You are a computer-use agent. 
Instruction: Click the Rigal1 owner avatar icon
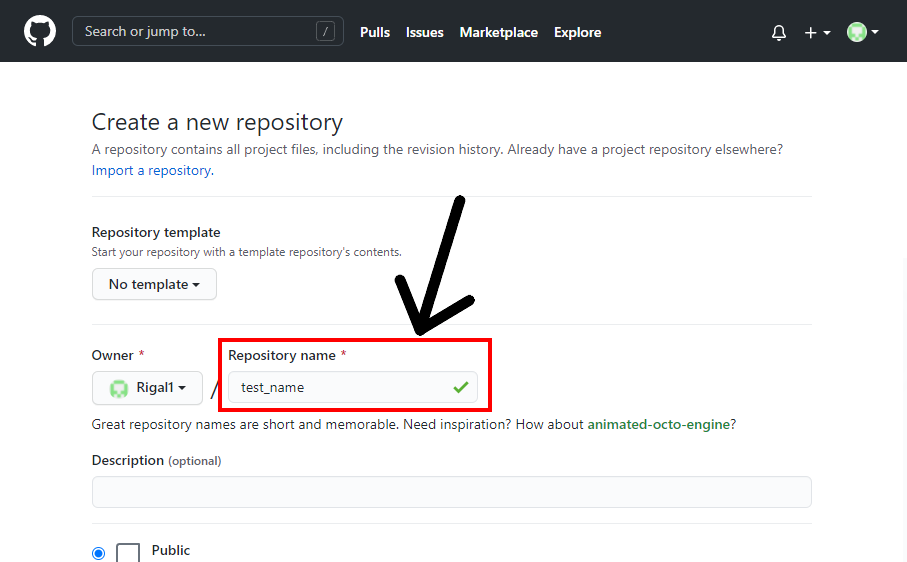(x=119, y=389)
